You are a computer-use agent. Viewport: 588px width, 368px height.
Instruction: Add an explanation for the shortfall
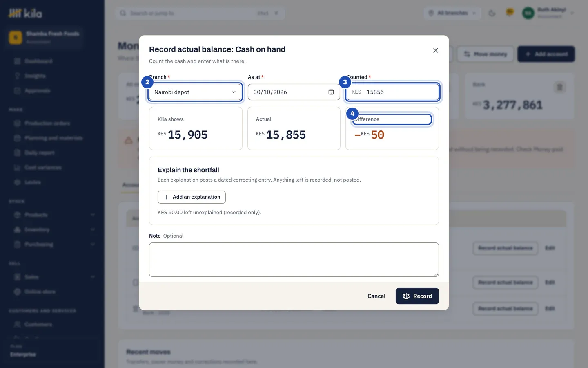click(192, 197)
